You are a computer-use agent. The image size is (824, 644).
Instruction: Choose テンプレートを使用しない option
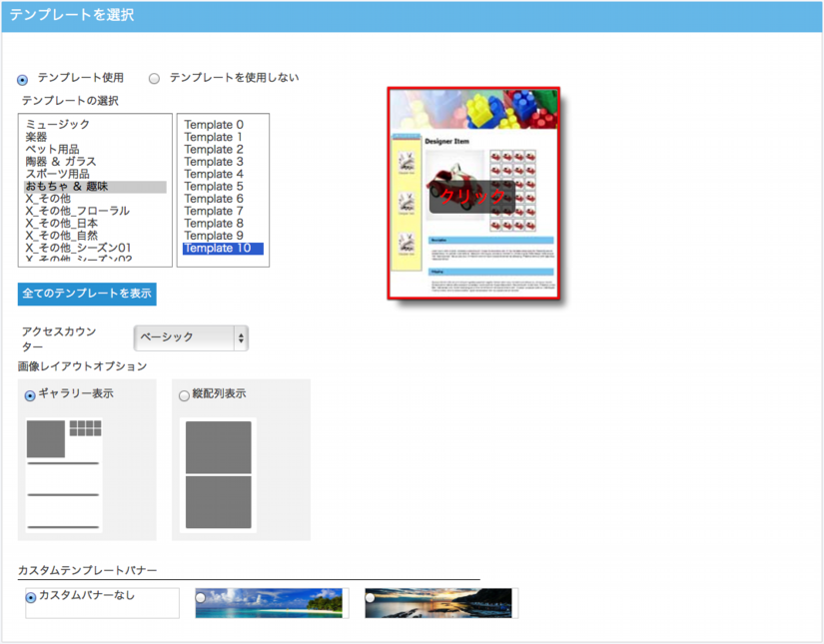tap(155, 78)
